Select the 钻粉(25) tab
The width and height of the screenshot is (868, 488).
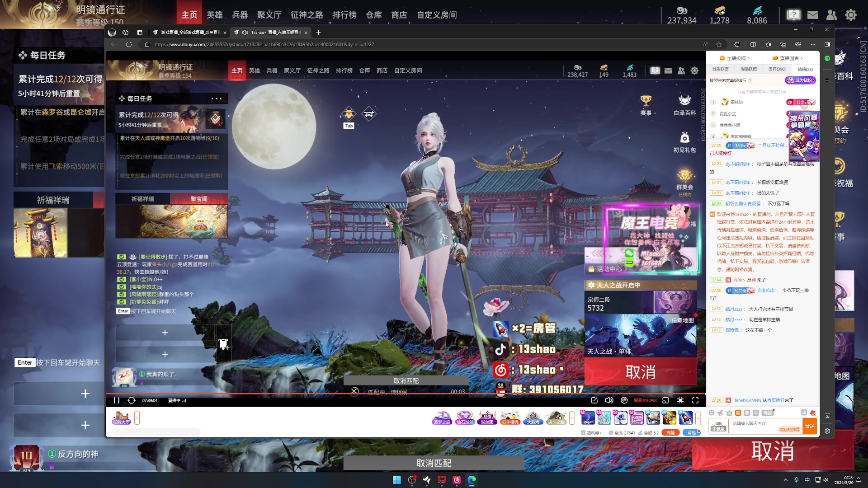pyautogui.click(x=805, y=69)
